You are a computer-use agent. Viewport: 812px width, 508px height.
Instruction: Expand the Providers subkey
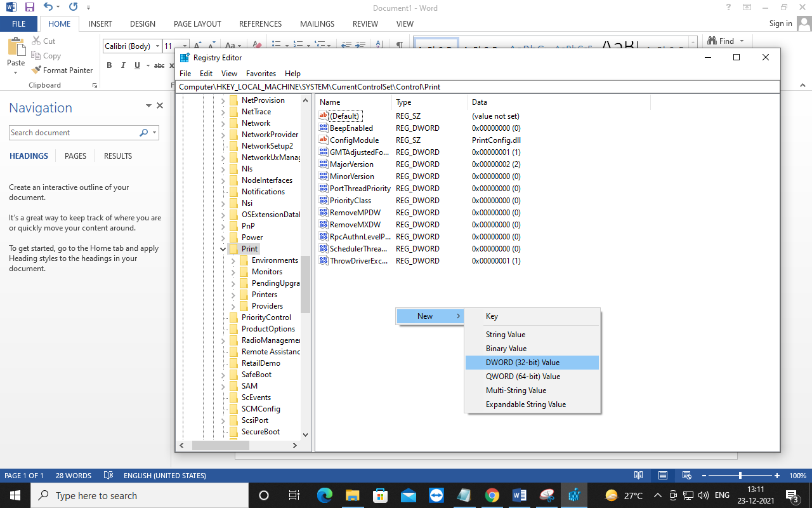click(233, 306)
